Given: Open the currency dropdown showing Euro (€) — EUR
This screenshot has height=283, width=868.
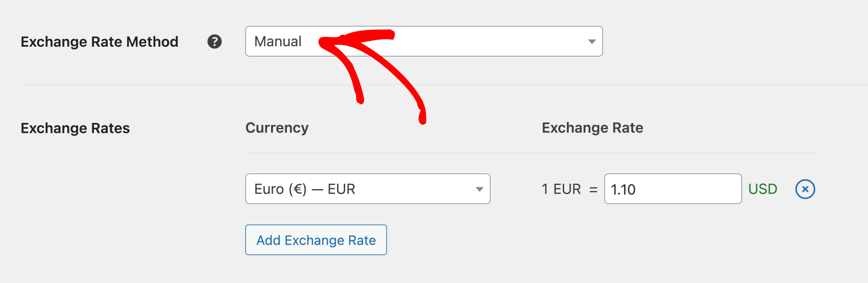Looking at the screenshot, I should 367,189.
